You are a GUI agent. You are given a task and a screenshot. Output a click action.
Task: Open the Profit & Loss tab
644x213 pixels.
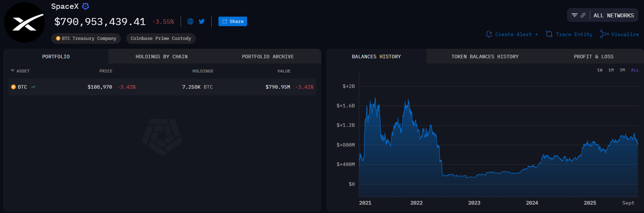click(x=593, y=57)
